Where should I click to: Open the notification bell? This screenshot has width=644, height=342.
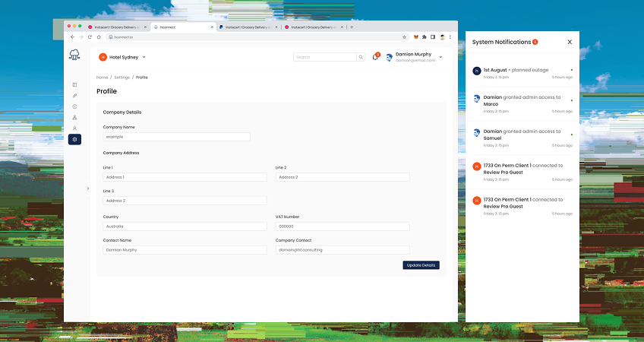pyautogui.click(x=375, y=57)
